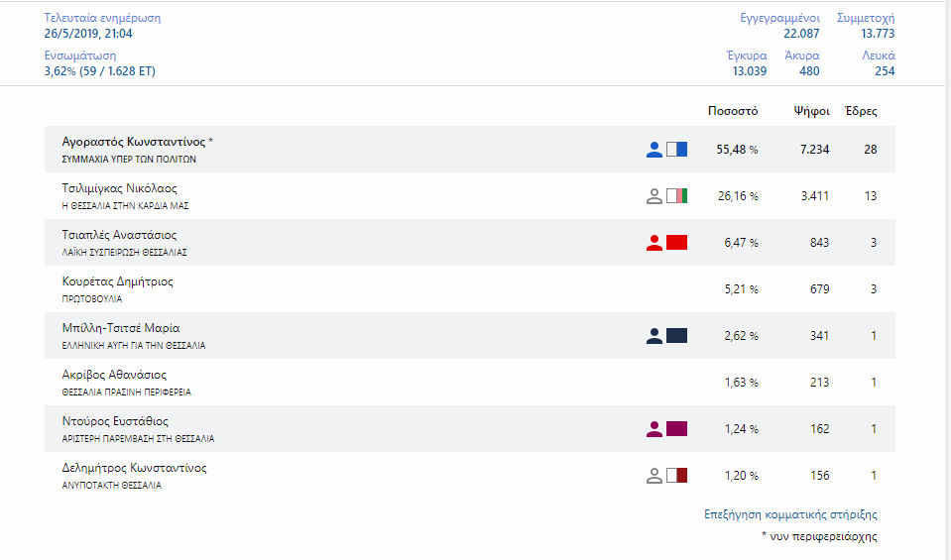Click the Έδρες column header

pyautogui.click(x=860, y=111)
